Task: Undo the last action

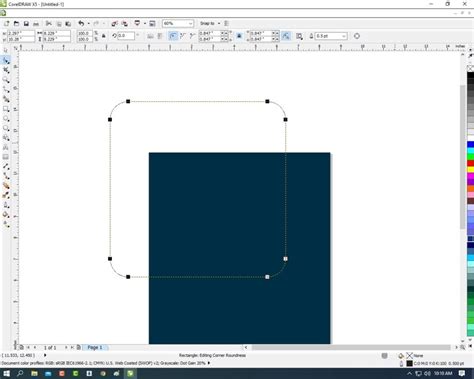Action: tap(81, 24)
